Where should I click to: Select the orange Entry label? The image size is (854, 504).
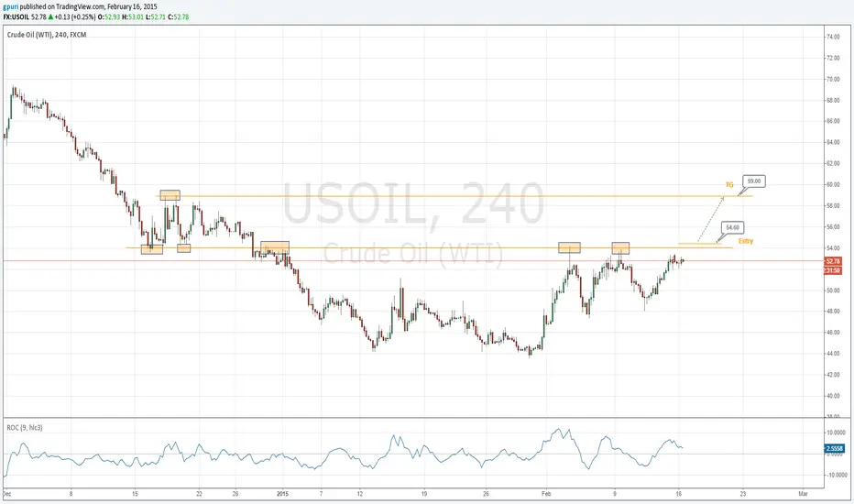[x=746, y=241]
